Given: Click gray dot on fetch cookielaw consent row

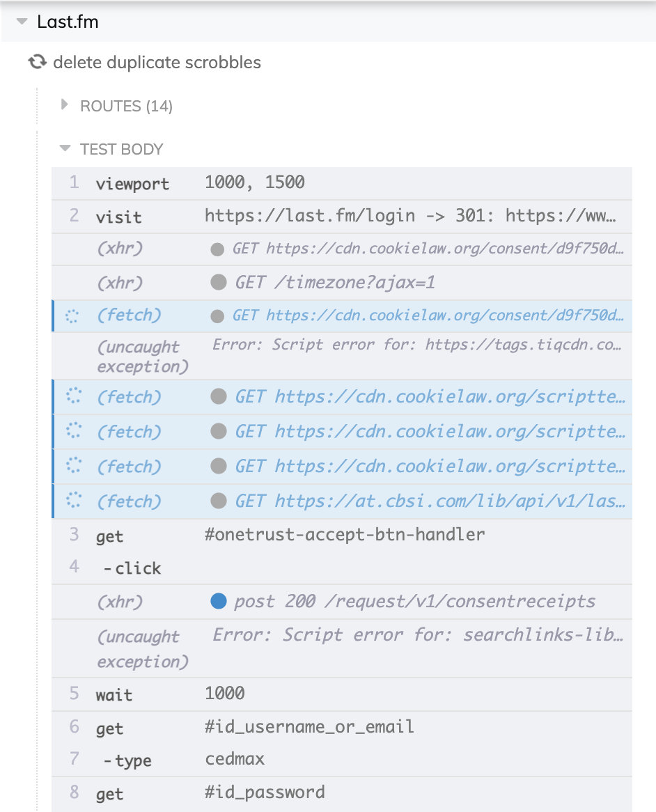Looking at the screenshot, I should click(217, 316).
